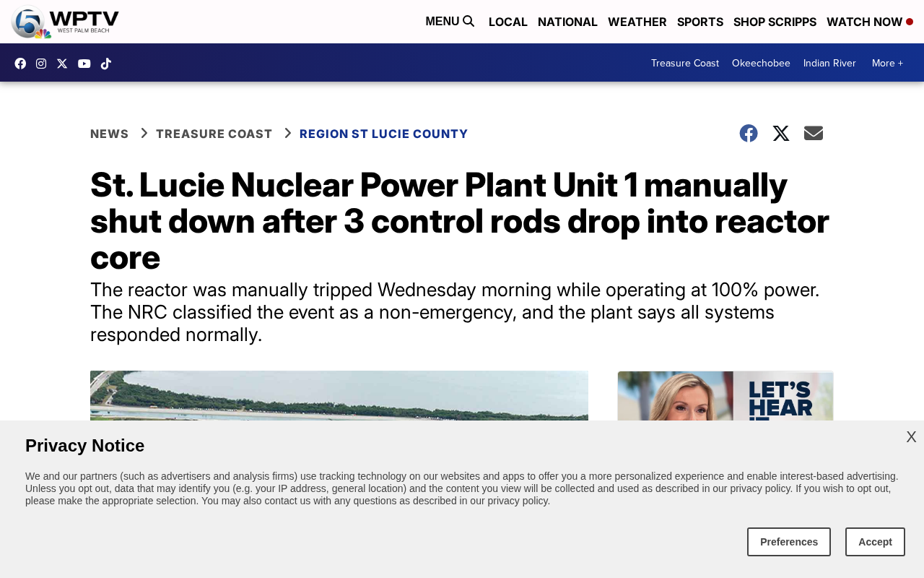The width and height of the screenshot is (924, 578).
Task: Visit WPTV's TikTok page from the header
Action: click(106, 64)
